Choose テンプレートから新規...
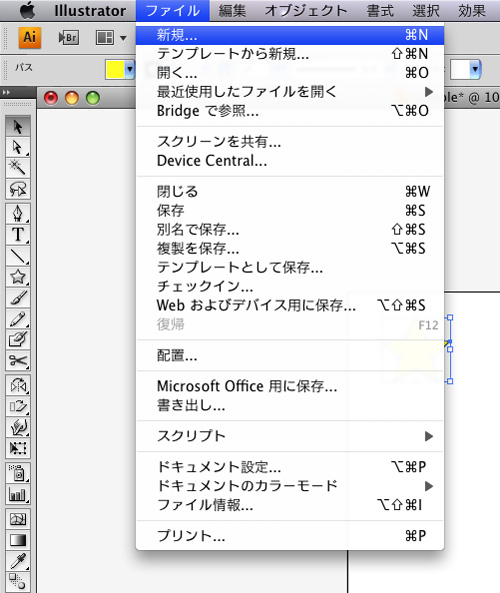The width and height of the screenshot is (500, 593). 290,54
